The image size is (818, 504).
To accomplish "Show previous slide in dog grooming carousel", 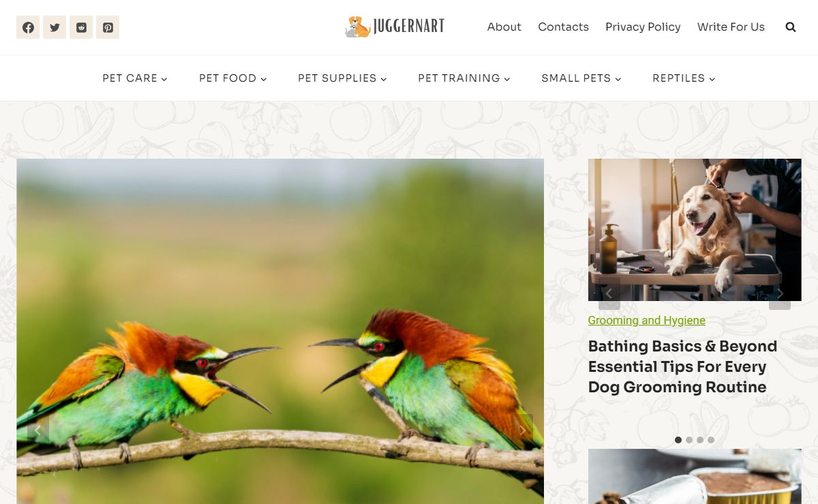I will [x=609, y=294].
